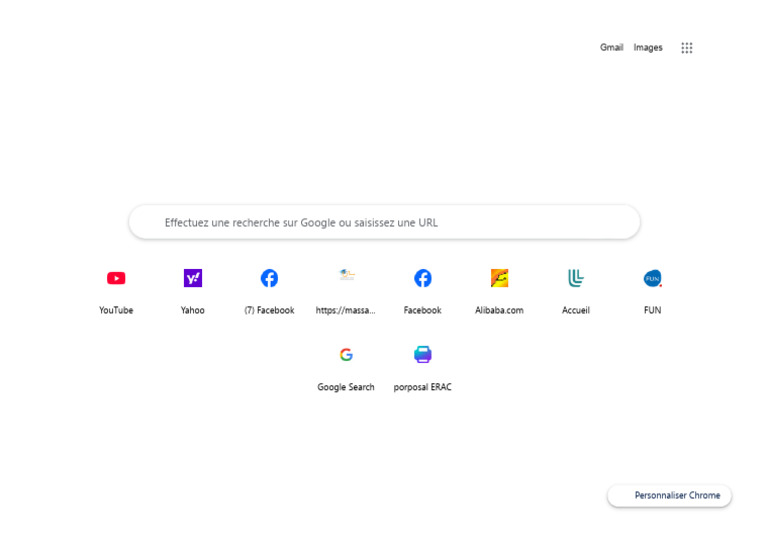Viewport: 768px width, 543px height.
Task: Open the YouTube shortcut icon
Action: 116,279
